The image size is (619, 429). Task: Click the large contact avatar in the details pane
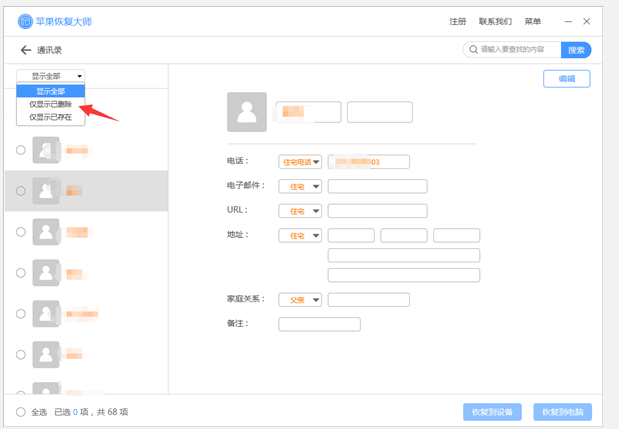(247, 112)
